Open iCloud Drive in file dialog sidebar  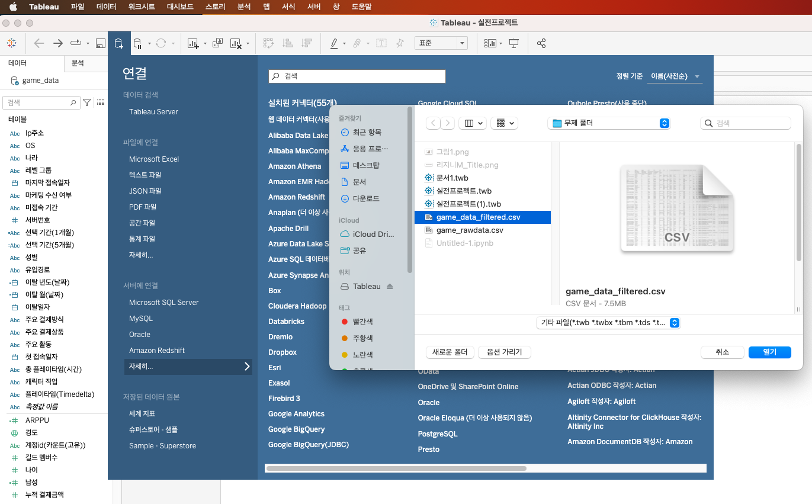point(373,234)
